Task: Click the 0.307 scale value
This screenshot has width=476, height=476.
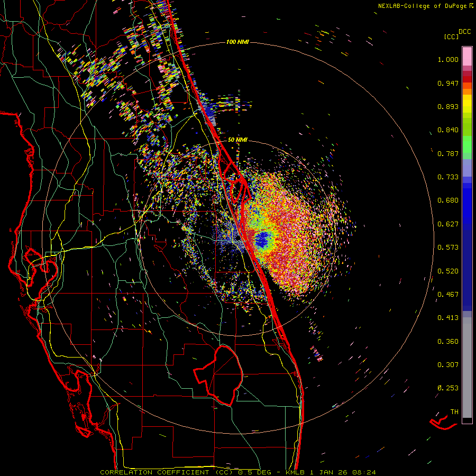Action: [x=448, y=365]
